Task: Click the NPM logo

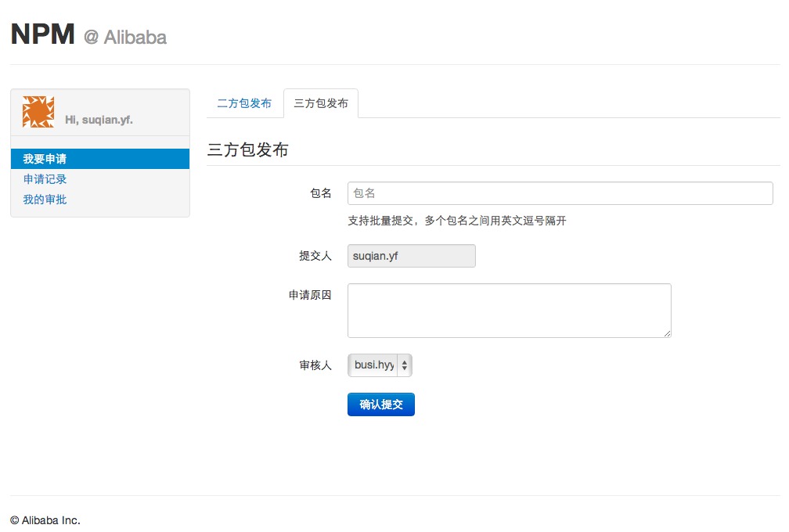Action: [x=41, y=34]
